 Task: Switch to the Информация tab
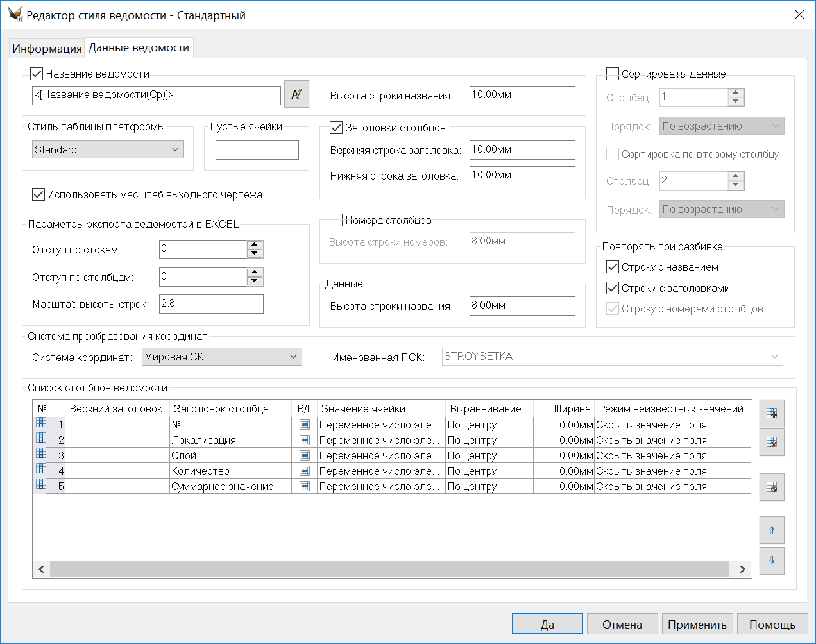click(47, 49)
